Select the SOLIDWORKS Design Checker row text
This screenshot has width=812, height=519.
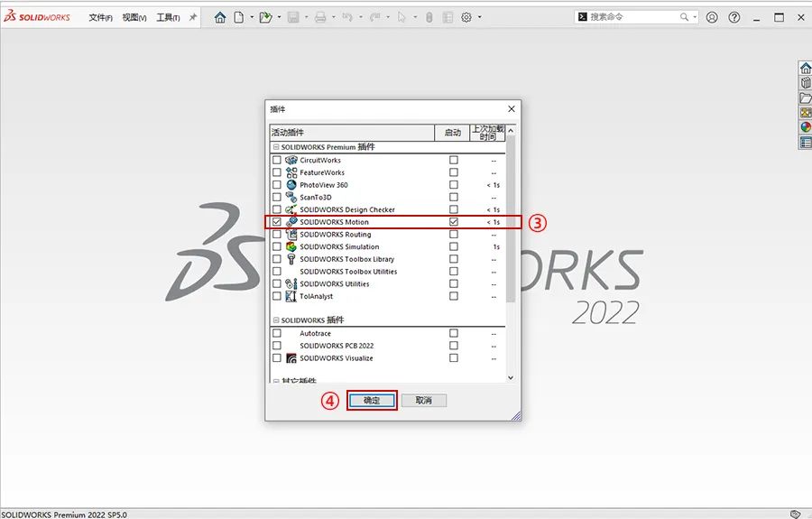[x=347, y=209]
